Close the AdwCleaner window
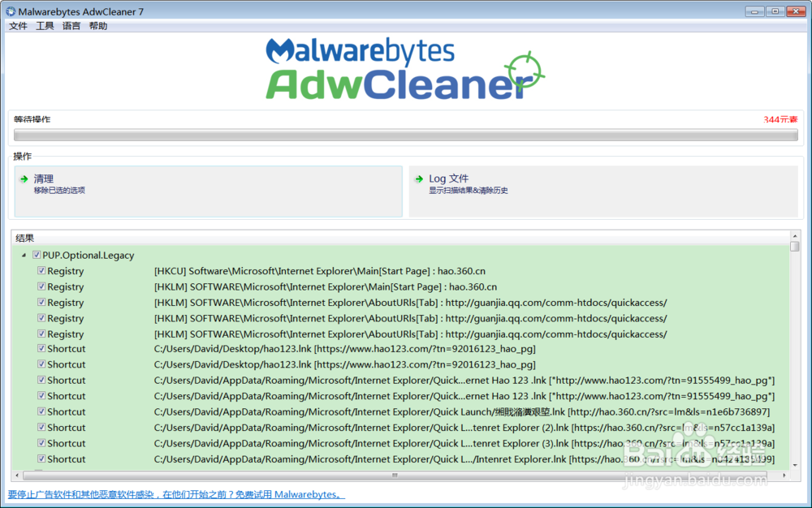 click(x=796, y=11)
